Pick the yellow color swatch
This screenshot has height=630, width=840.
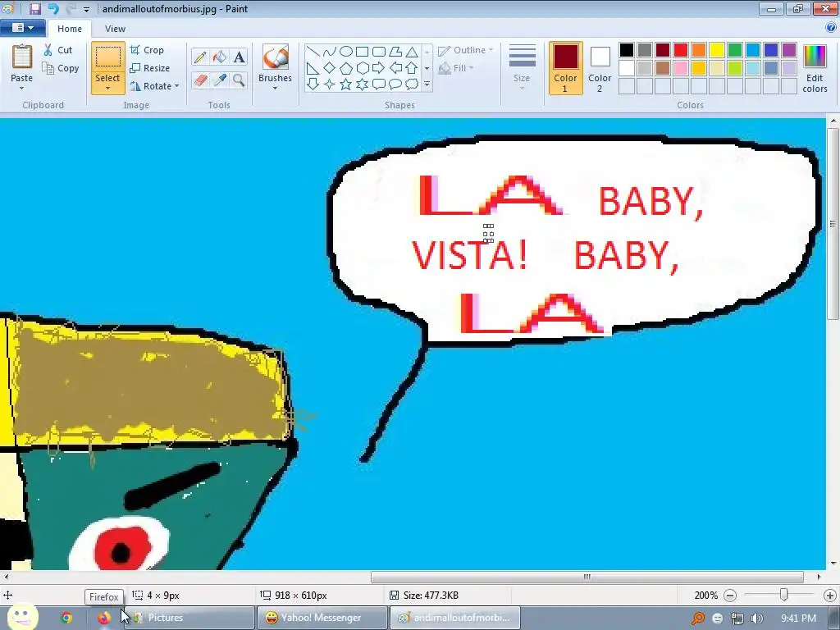[x=717, y=50]
